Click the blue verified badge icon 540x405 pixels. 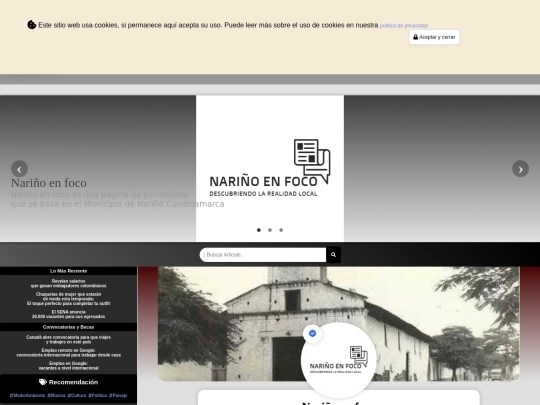[312, 333]
